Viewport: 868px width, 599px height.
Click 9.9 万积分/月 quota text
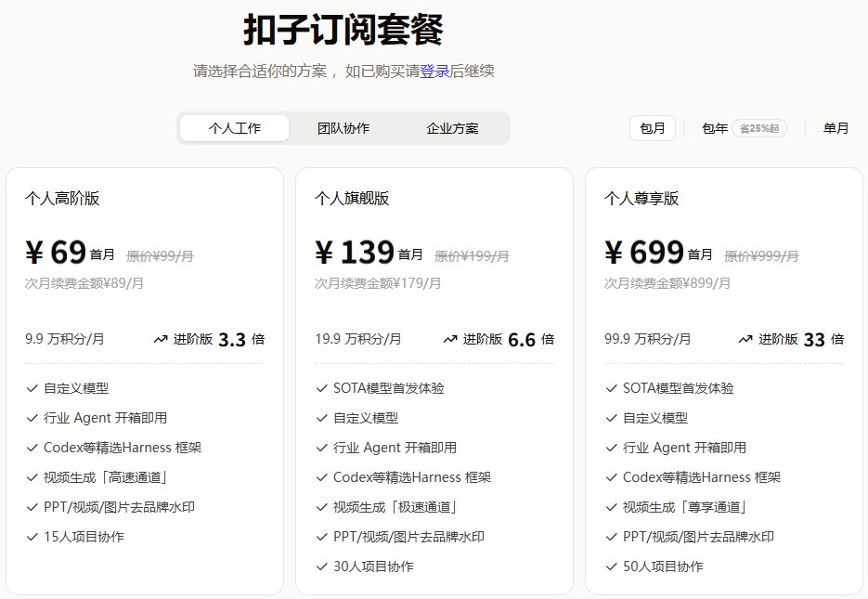64,338
